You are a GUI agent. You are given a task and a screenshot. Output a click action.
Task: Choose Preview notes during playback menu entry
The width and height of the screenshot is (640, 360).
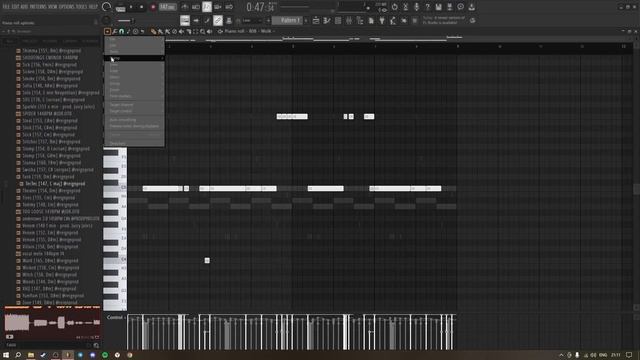point(134,126)
